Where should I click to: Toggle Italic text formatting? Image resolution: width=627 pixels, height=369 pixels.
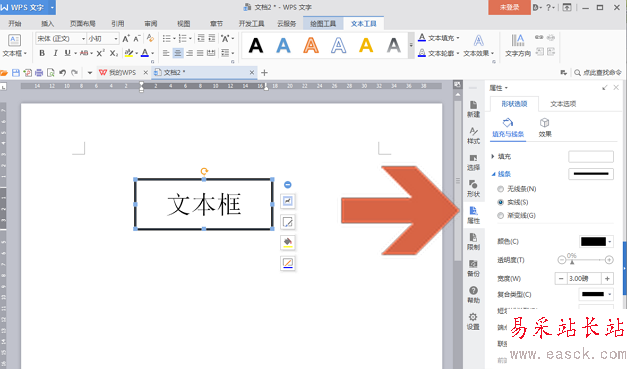(x=55, y=53)
